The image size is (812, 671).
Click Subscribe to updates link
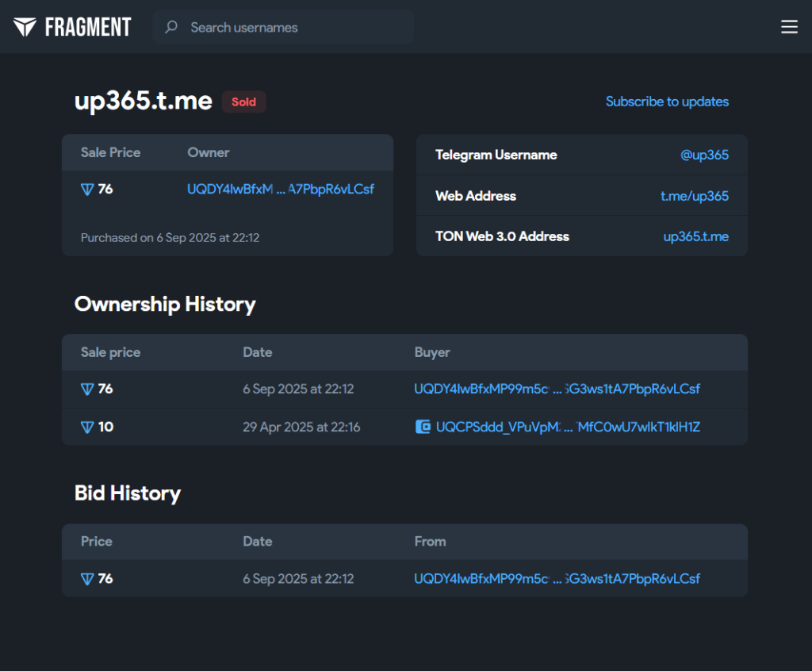coord(667,102)
